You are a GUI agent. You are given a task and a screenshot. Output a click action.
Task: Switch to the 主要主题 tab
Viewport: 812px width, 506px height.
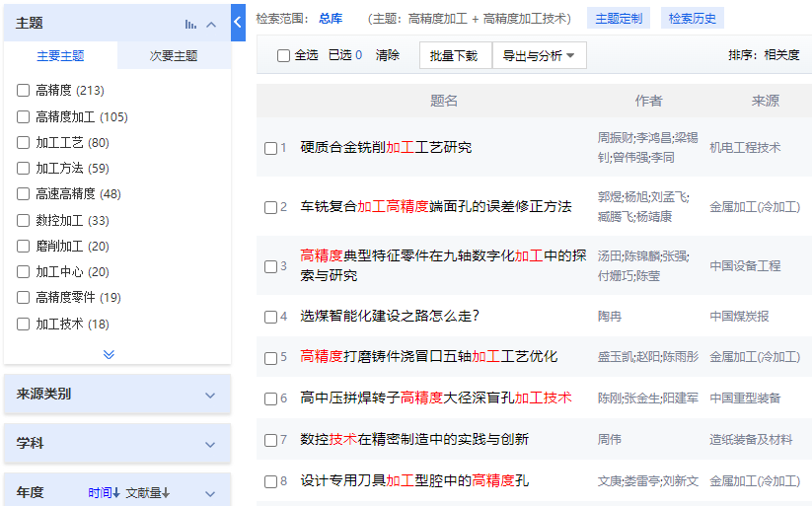tap(60, 55)
